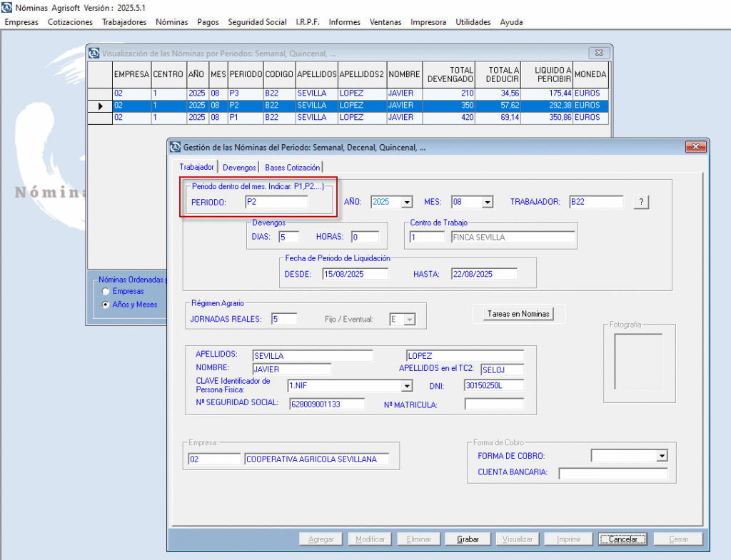Click the empty Fotografía picture box
The image size is (731, 560).
tap(639, 361)
